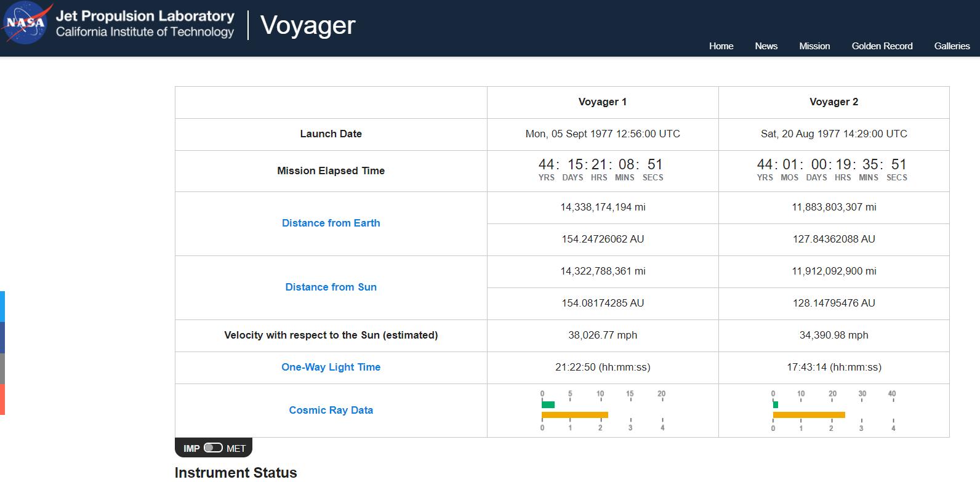
Task: Select the value 154.08174285 AU
Action: 603,303
